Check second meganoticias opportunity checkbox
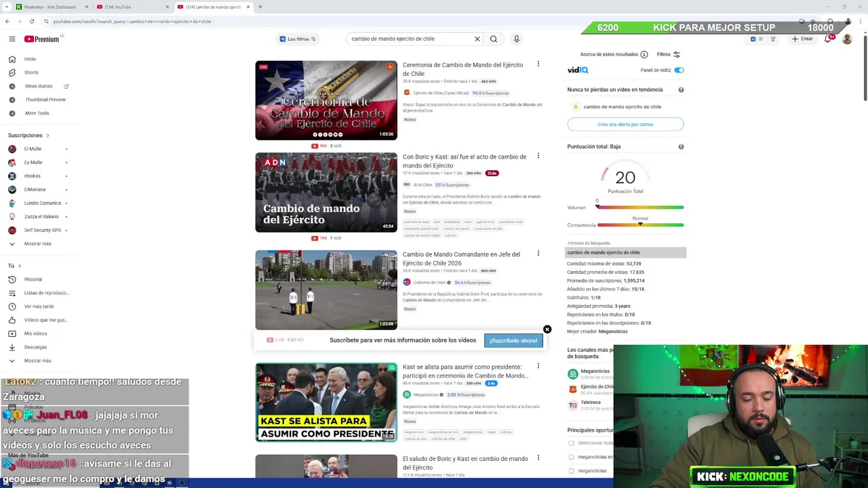The width and height of the screenshot is (868, 488). (571, 470)
